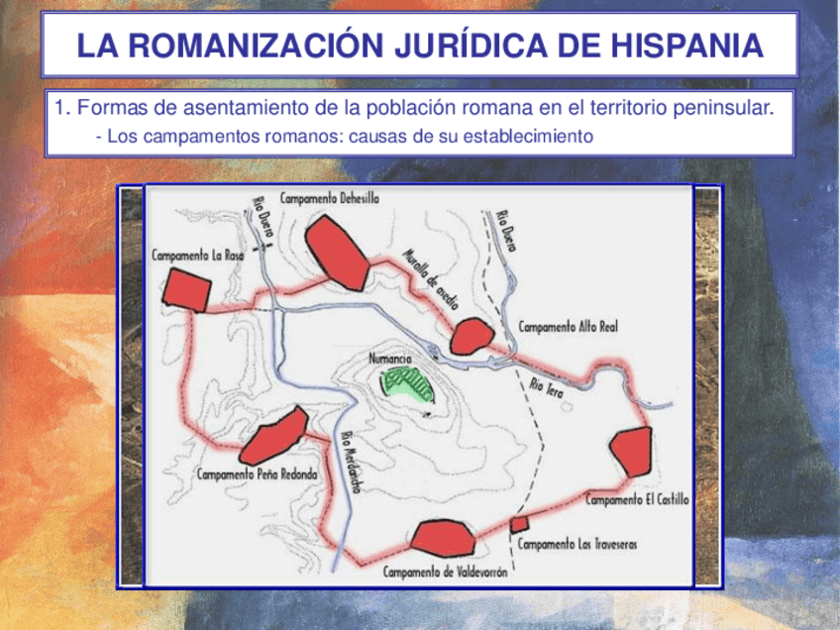Click the red Valdevorrón camp shape
This screenshot has height=630, width=840.
[443, 539]
